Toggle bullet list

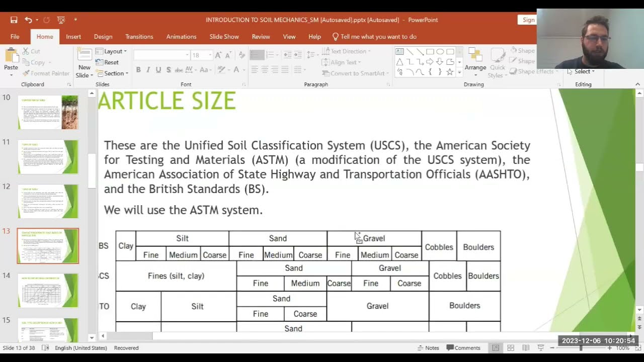click(257, 55)
